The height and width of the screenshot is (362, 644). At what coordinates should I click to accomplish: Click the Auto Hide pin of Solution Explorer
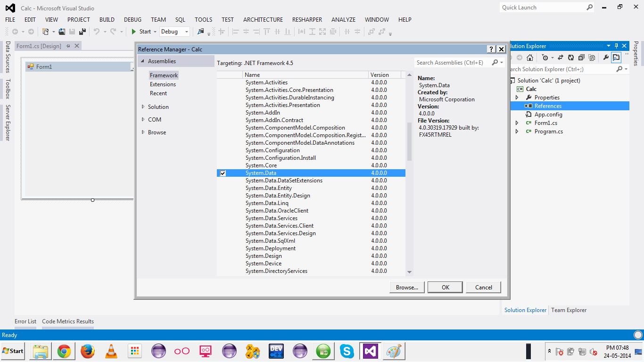click(616, 46)
